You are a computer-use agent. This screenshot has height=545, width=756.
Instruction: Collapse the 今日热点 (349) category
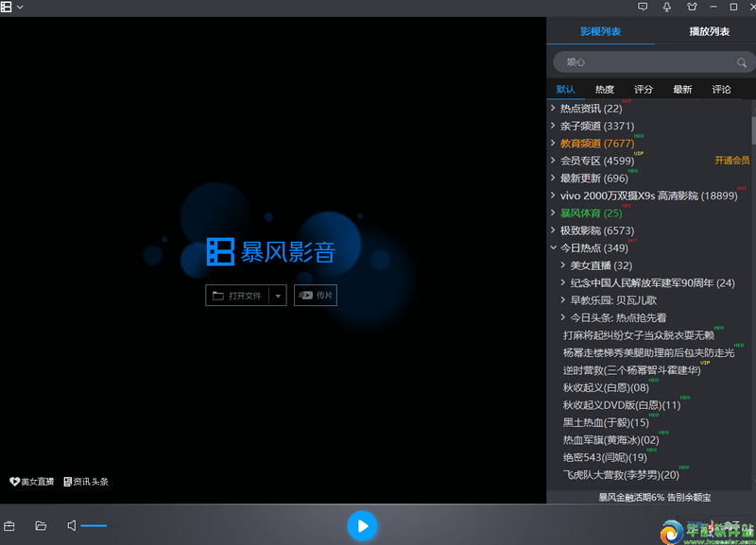[x=553, y=247]
